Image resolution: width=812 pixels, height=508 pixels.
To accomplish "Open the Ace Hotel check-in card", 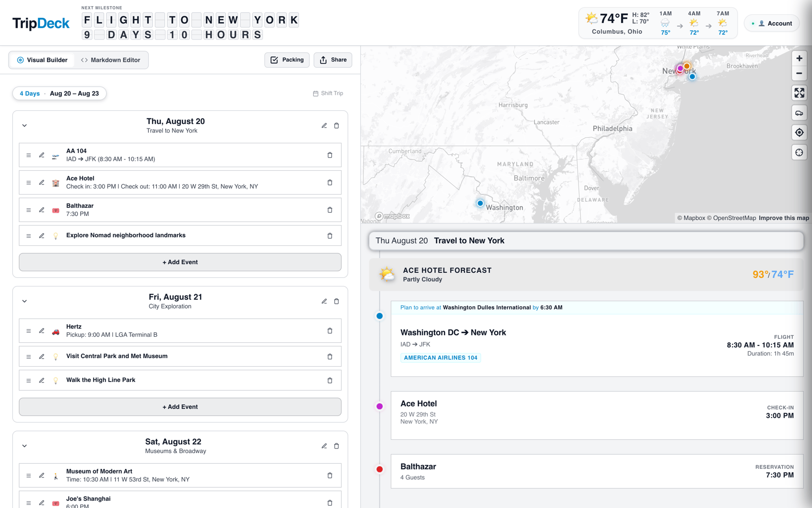I will pos(597,416).
